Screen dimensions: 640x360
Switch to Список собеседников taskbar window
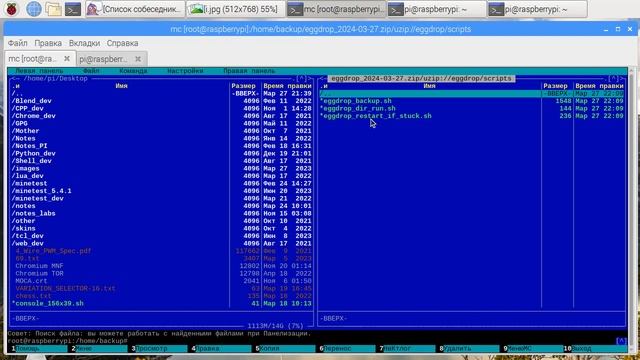135,9
